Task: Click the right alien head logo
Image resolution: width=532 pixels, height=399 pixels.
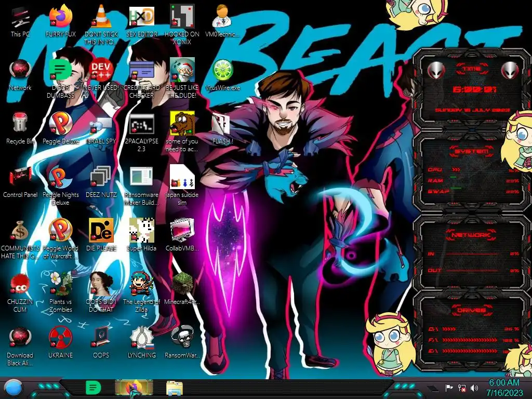Action: tap(510, 71)
